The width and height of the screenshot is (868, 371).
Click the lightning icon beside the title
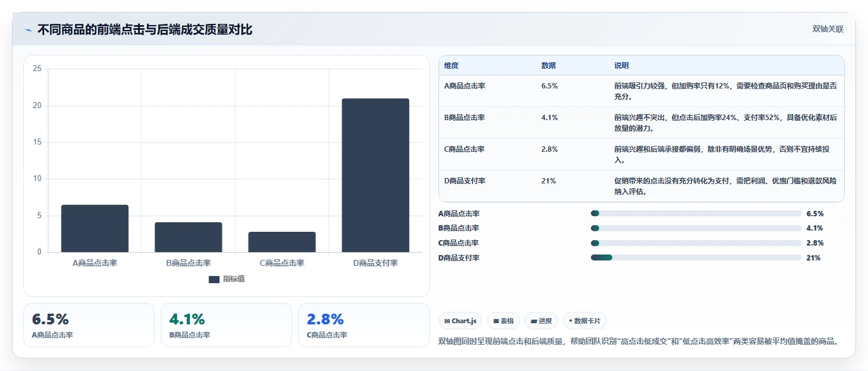(x=28, y=30)
